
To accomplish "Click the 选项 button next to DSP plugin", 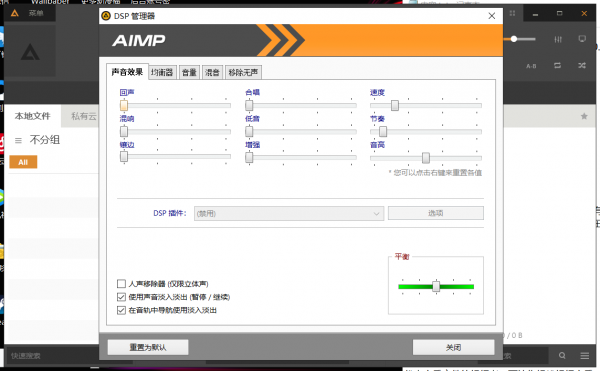I will point(436,213).
